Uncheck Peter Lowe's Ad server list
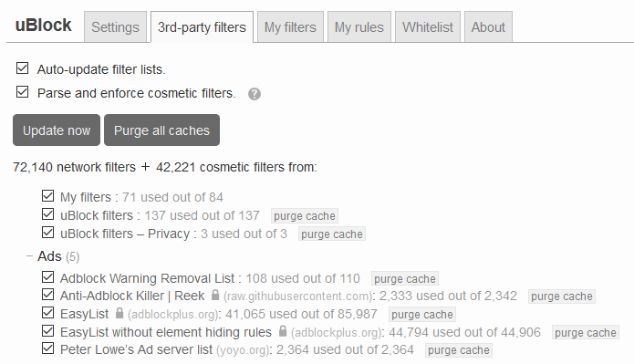The image size is (634, 364). coord(47,348)
